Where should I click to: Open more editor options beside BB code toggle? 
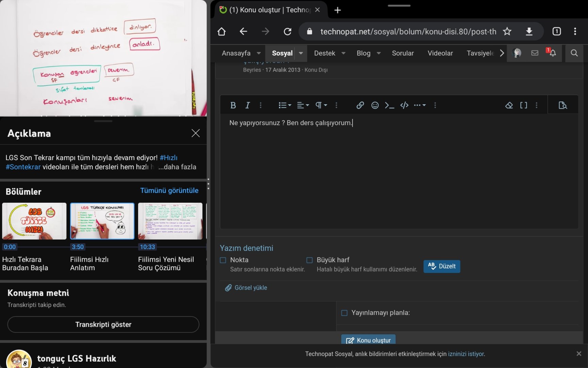tap(537, 105)
